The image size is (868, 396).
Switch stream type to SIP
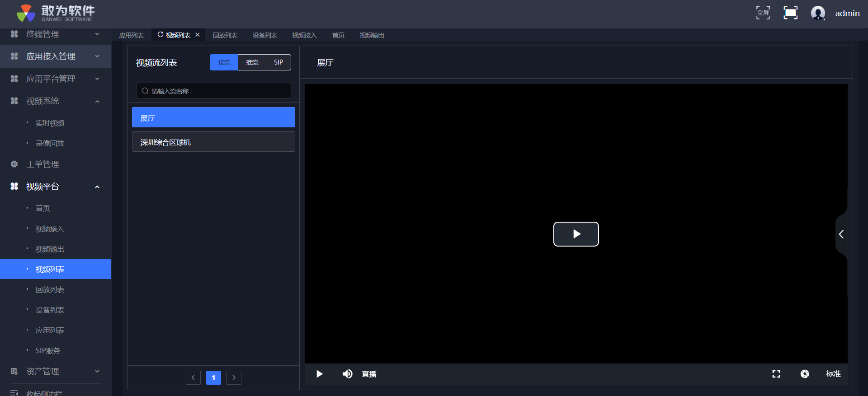click(278, 62)
